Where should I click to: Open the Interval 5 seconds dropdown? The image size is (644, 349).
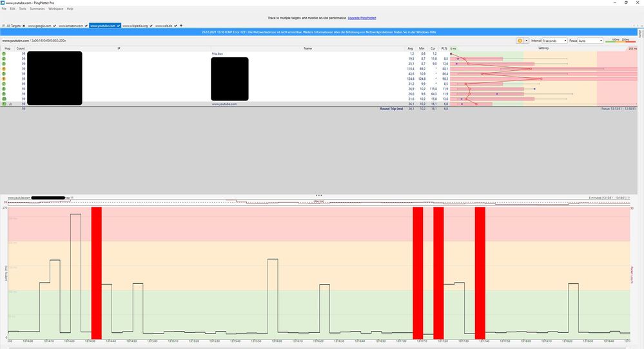[x=554, y=41]
